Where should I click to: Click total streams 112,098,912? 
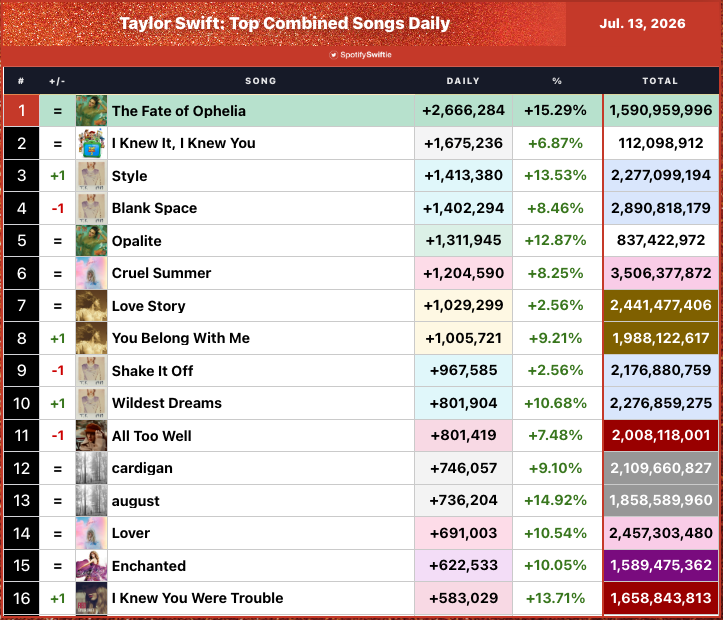(x=661, y=143)
